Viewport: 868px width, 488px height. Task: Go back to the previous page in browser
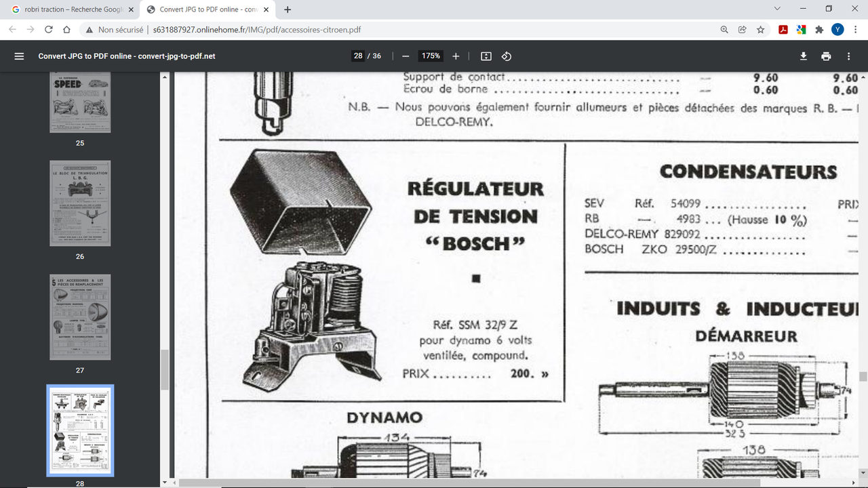click(x=12, y=30)
